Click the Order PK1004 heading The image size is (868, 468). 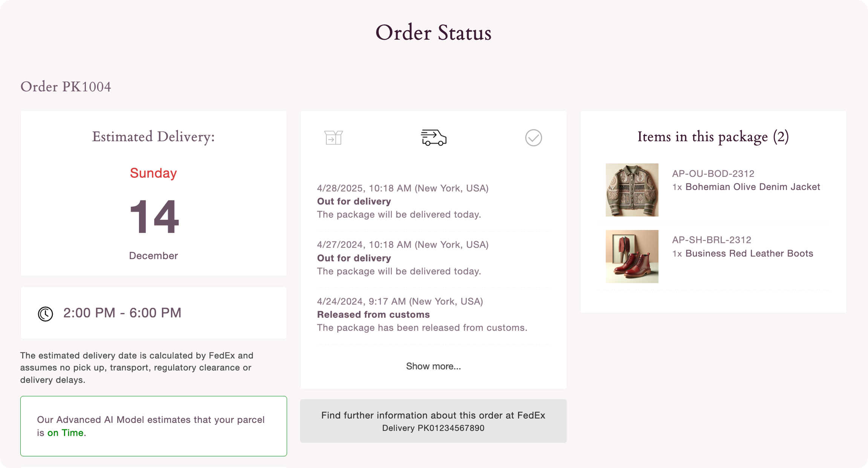click(x=66, y=87)
